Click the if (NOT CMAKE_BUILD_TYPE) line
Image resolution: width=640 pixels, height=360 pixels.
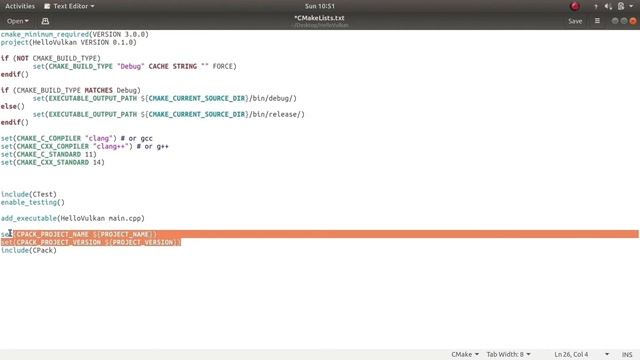[51, 58]
